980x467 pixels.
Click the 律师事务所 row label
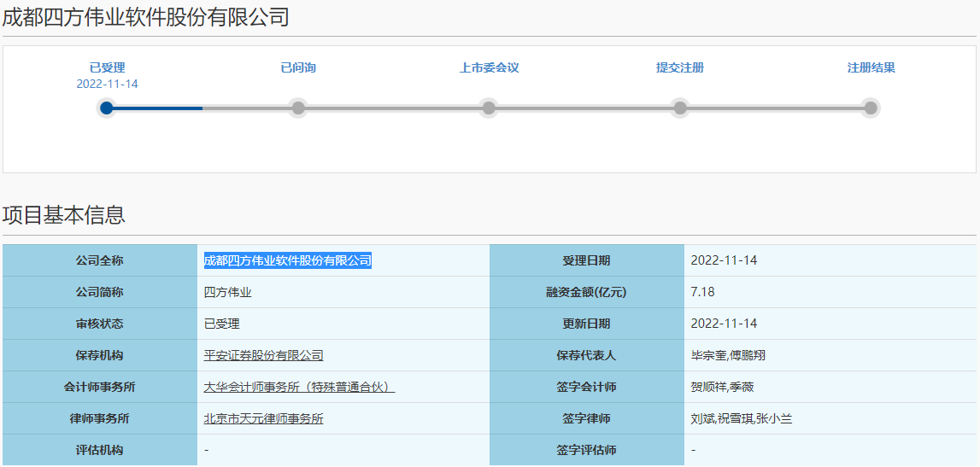(99, 419)
